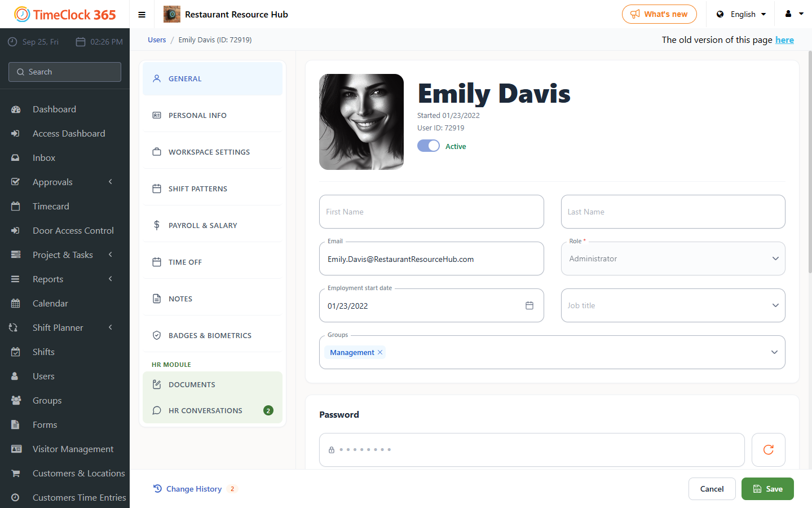The width and height of the screenshot is (812, 508).
Task: Go to the HR Conversations tab
Action: click(213, 410)
